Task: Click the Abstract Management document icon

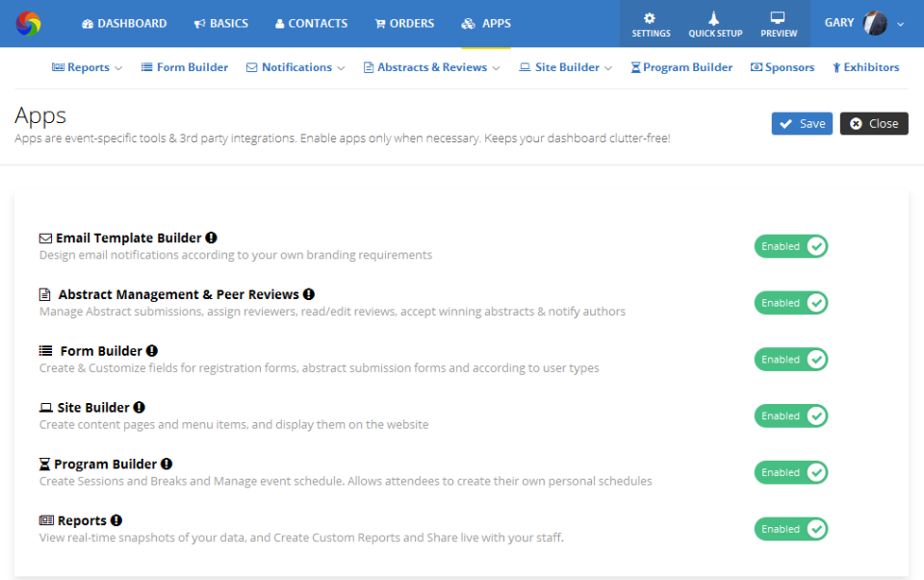Action: tap(42, 293)
